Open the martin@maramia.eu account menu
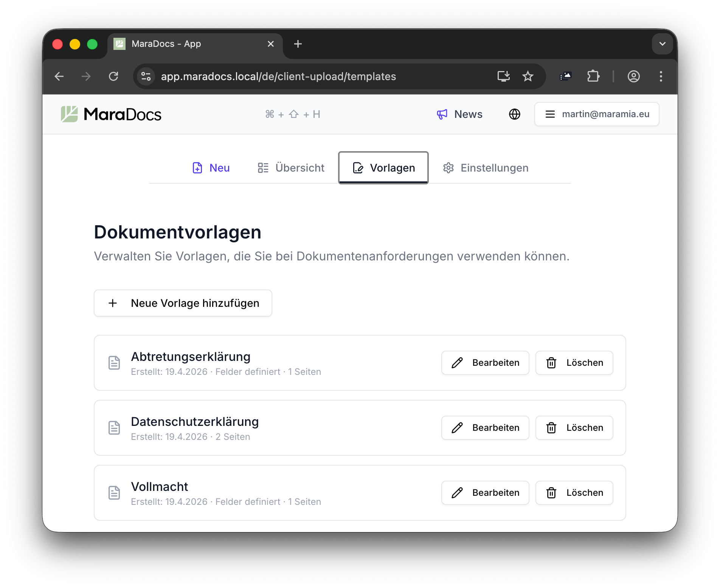This screenshot has height=588, width=720. (x=597, y=114)
